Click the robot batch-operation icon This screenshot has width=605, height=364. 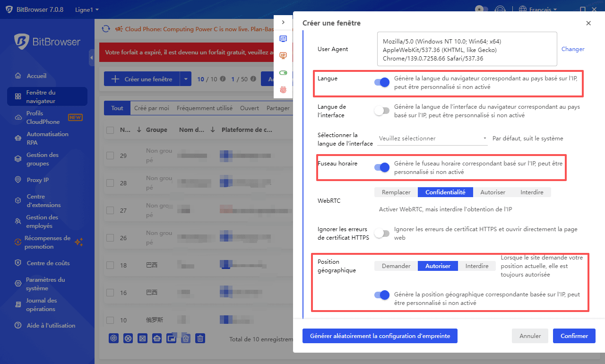pos(156,338)
